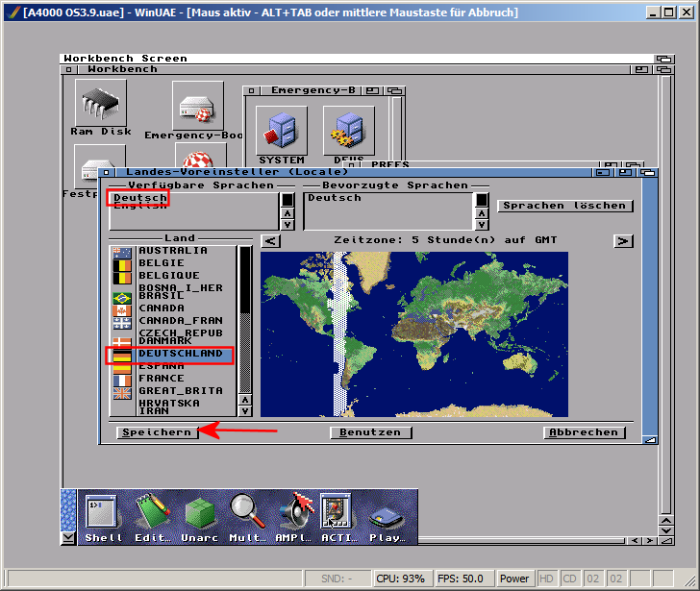Click the Abbrechen button
The width and height of the screenshot is (700, 591).
click(x=584, y=432)
